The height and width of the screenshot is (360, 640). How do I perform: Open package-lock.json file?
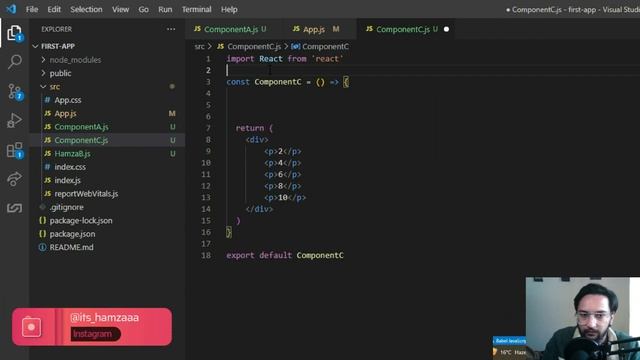click(81, 220)
